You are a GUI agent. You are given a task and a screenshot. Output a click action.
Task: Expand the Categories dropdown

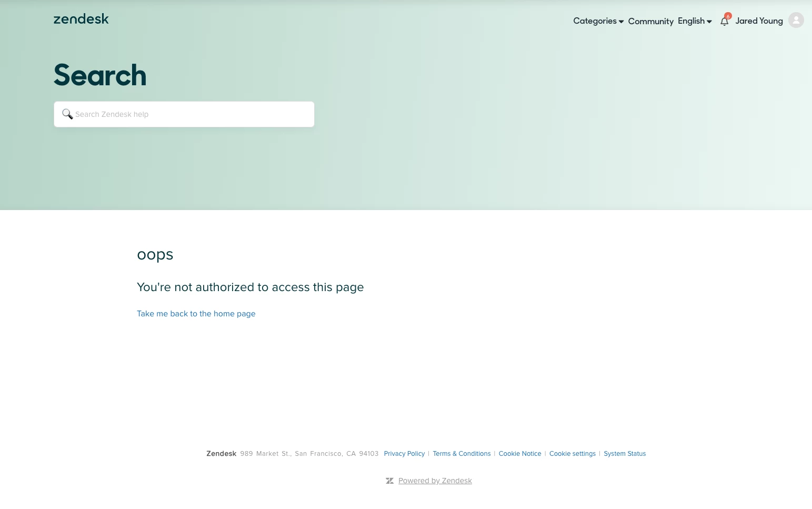pyautogui.click(x=598, y=21)
